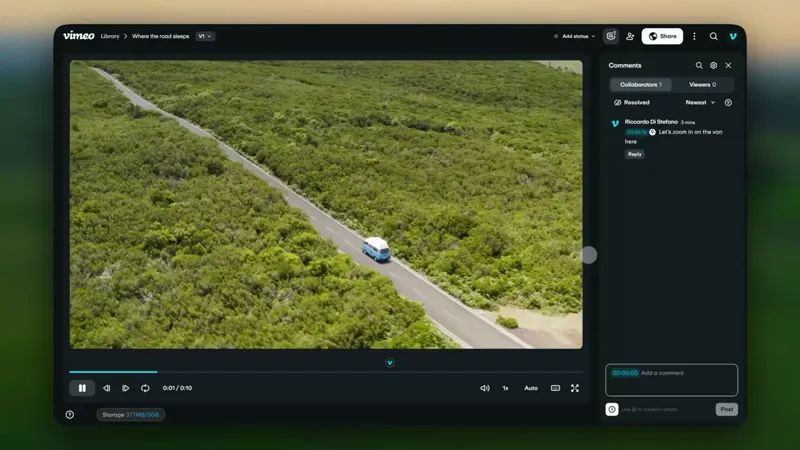Image resolution: width=800 pixels, height=450 pixels.
Task: Step back one frame
Action: (x=107, y=388)
